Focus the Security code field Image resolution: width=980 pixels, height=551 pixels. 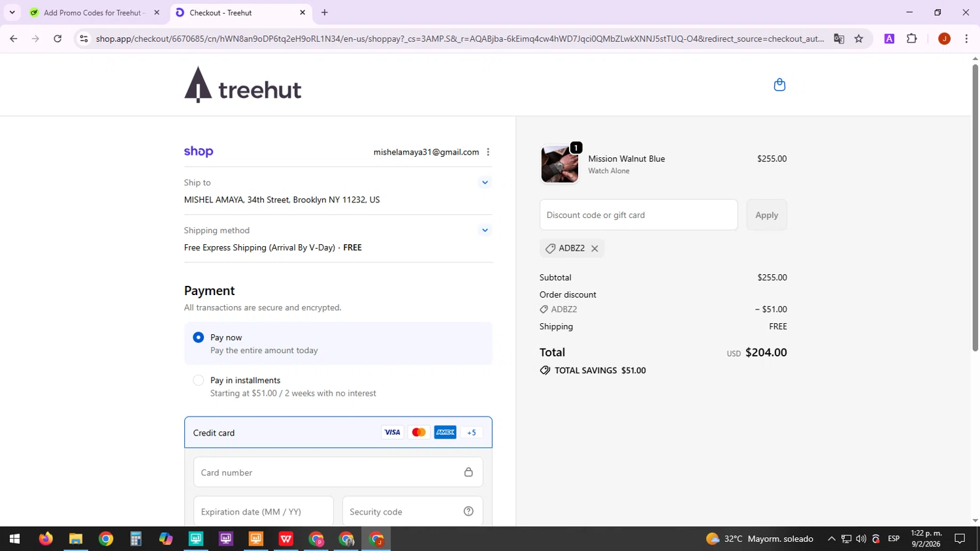pyautogui.click(x=412, y=511)
